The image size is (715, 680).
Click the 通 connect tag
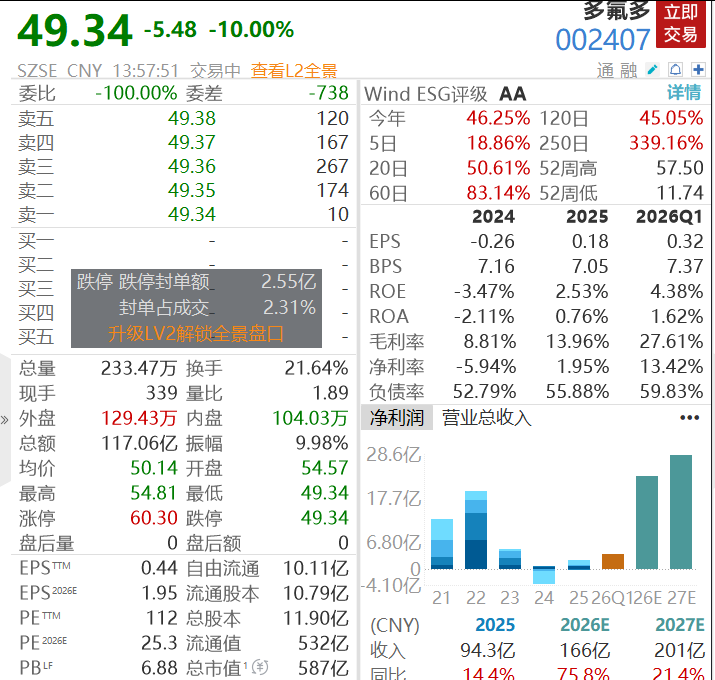(606, 71)
